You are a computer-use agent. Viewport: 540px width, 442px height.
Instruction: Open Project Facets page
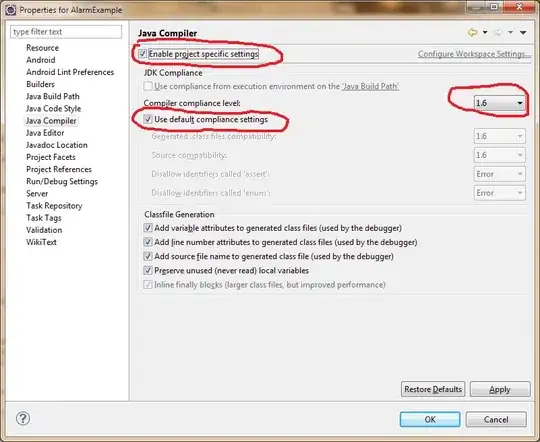(x=51, y=157)
